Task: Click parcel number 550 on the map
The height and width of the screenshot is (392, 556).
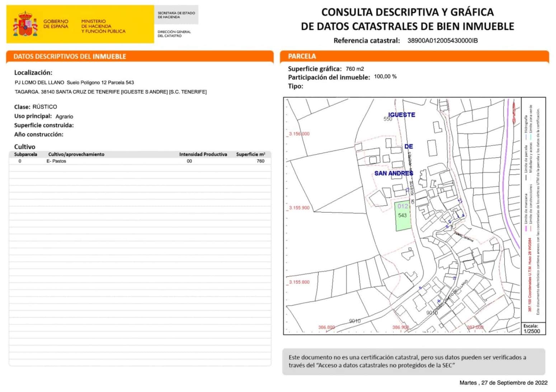Action: 388,119
